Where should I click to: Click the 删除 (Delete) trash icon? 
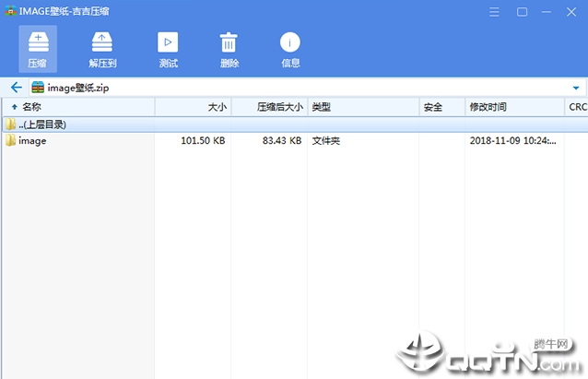coord(229,49)
